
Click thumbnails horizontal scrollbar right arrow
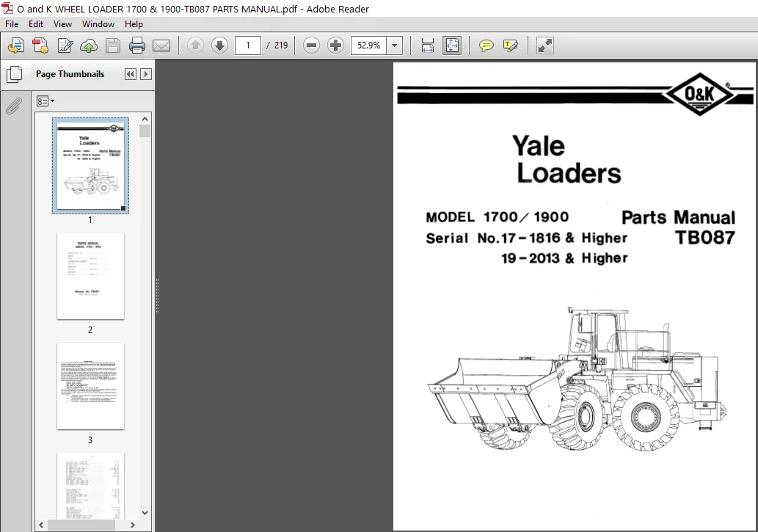(x=133, y=525)
